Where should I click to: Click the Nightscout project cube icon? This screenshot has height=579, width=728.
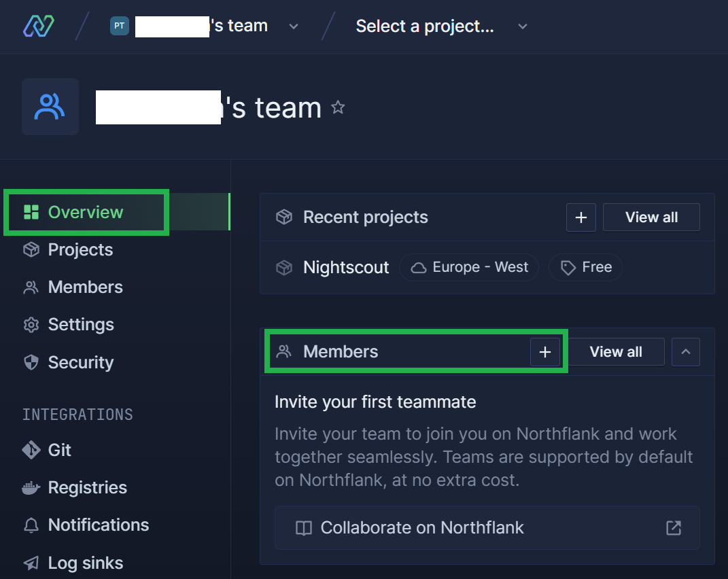point(284,268)
